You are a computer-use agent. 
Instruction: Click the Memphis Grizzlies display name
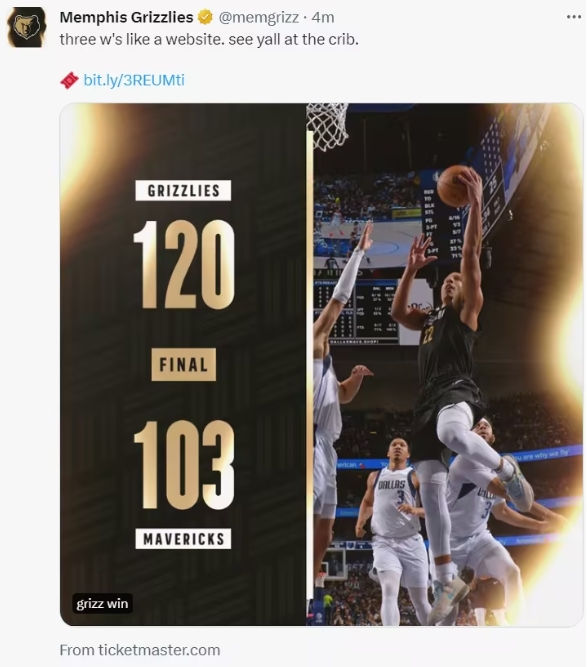pos(126,17)
